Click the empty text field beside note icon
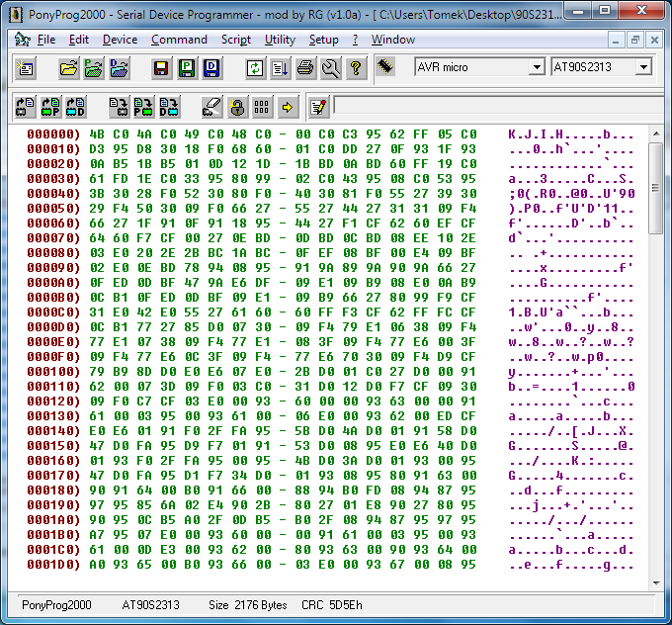 499,106
